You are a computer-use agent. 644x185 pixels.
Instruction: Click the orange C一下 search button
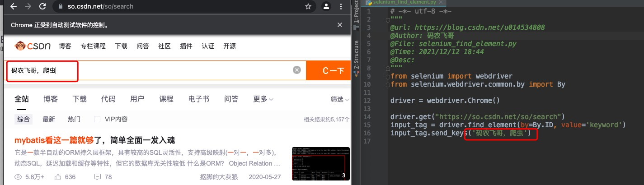point(329,70)
